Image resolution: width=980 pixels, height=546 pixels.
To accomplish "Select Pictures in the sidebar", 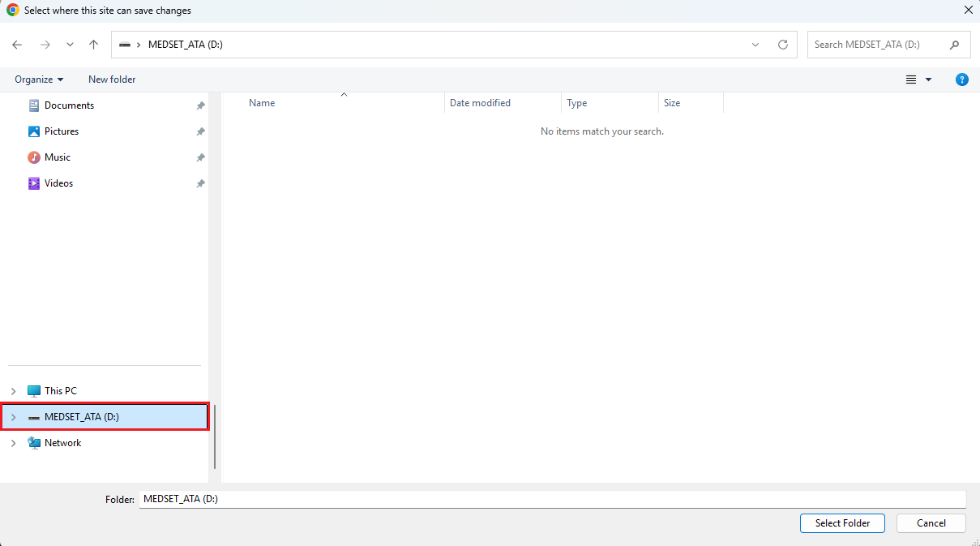I will coord(61,131).
